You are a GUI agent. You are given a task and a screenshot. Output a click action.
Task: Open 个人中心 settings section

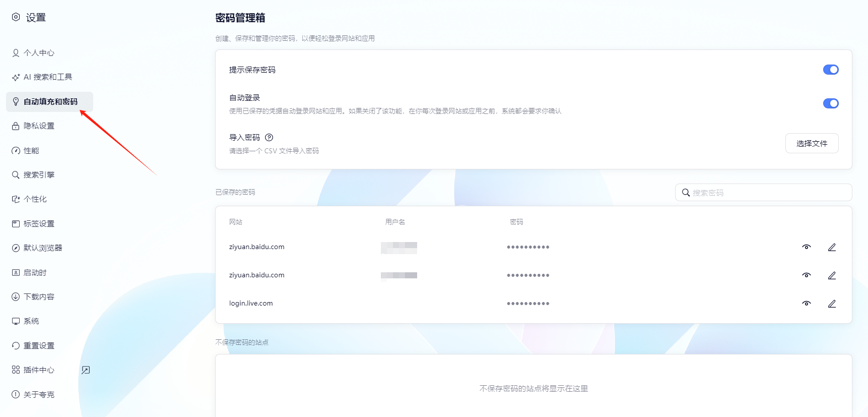point(33,53)
